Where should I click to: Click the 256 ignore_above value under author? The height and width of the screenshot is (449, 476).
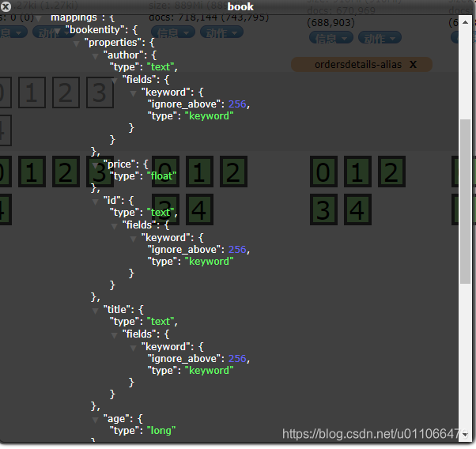237,104
